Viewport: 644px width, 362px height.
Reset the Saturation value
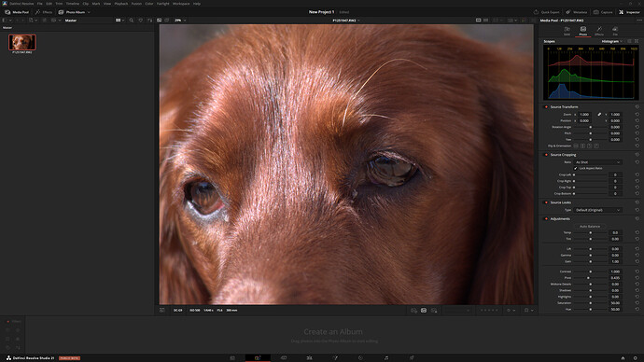tap(637, 303)
